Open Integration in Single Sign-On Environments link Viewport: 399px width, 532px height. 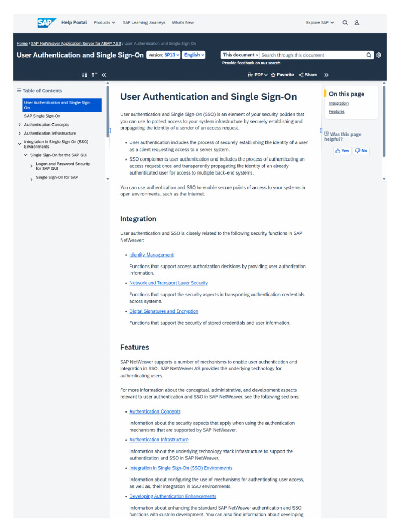[x=181, y=468]
